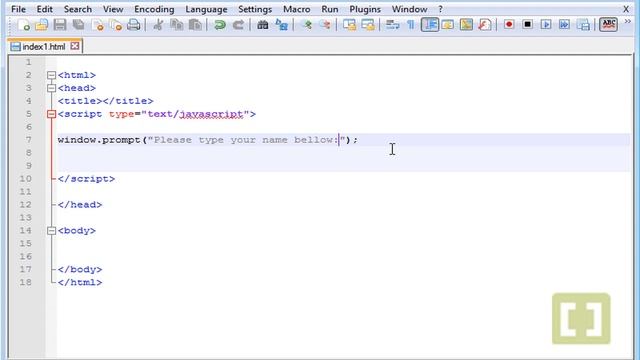Screen dimensions: 640x360
Task: Collapse the <html> fold marker
Action: [x=51, y=75]
